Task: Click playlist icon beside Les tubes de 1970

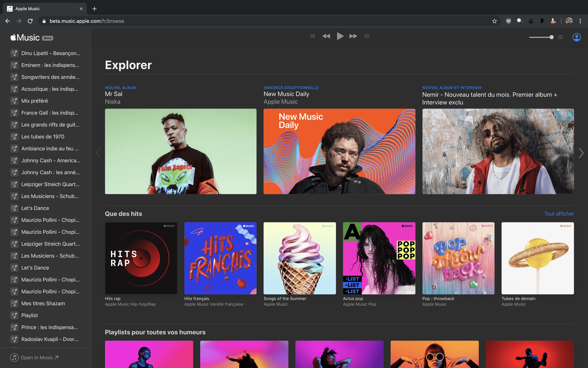Action: 14,137
